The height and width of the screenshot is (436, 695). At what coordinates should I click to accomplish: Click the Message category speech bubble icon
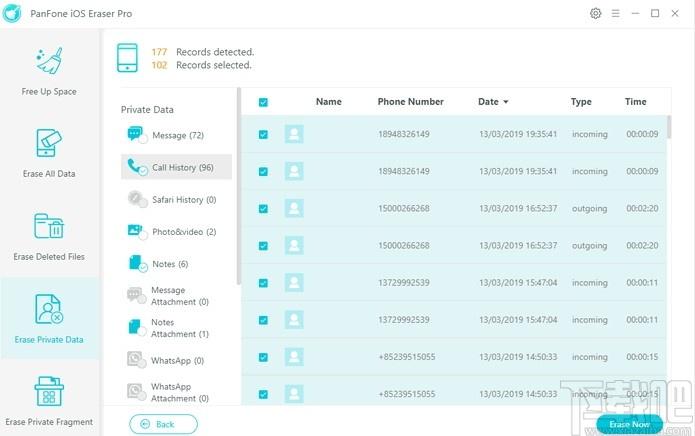coord(136,133)
